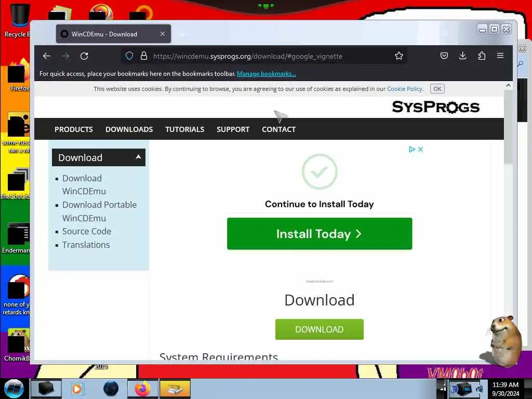532x399 pixels.
Task: Open the Source Code sidebar link
Action: point(87,231)
